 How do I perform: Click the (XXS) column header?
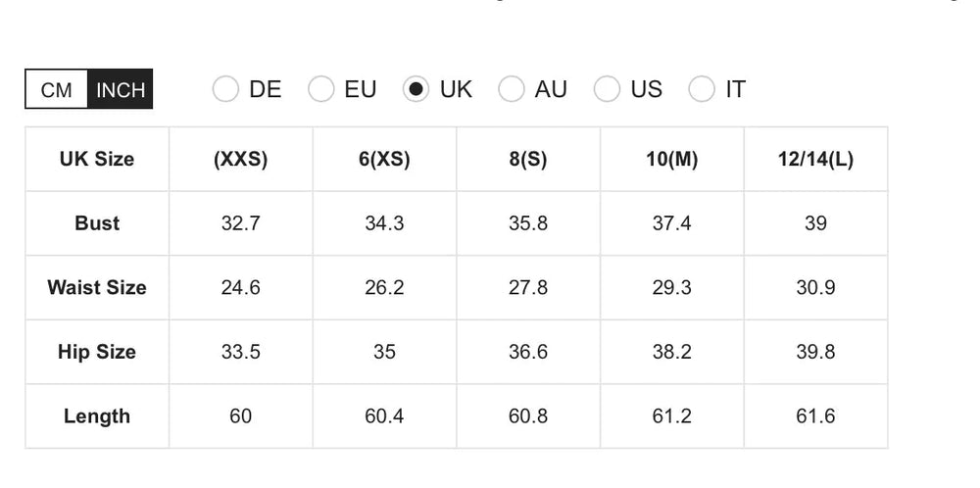pos(241,159)
